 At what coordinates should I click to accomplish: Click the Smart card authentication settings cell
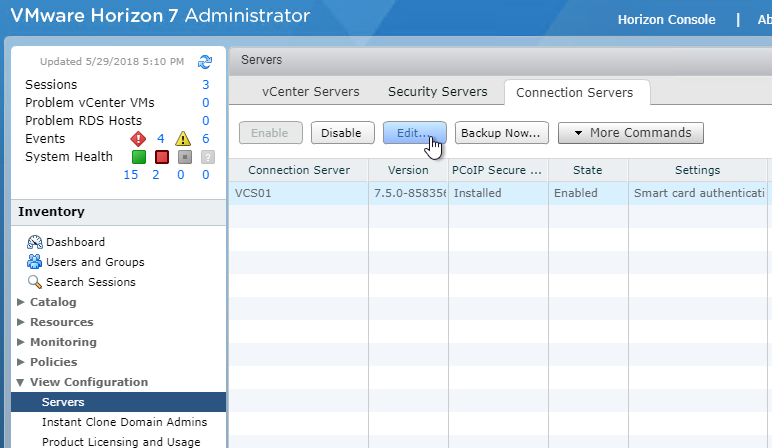click(x=698, y=193)
